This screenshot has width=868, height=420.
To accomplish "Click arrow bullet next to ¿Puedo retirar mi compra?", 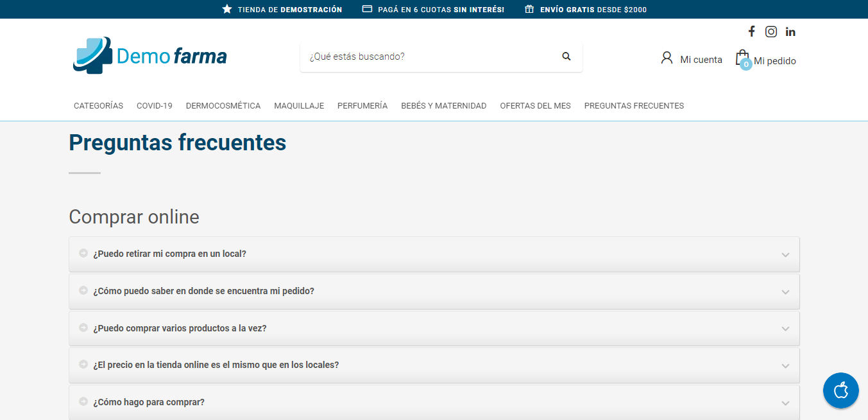I will coord(83,253).
